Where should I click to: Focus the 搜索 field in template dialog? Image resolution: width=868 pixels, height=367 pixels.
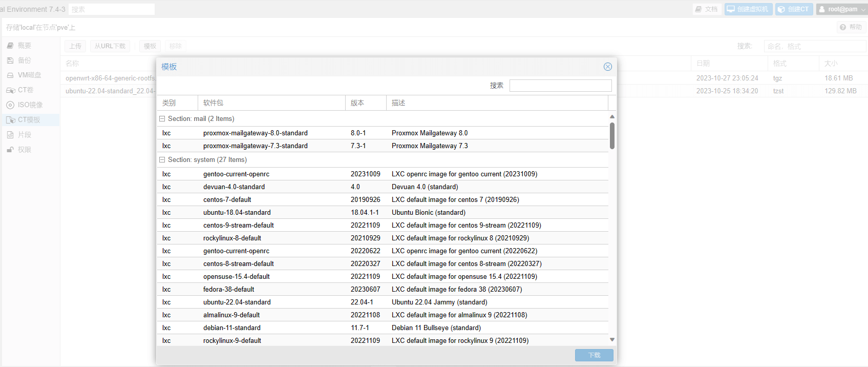pyautogui.click(x=560, y=86)
